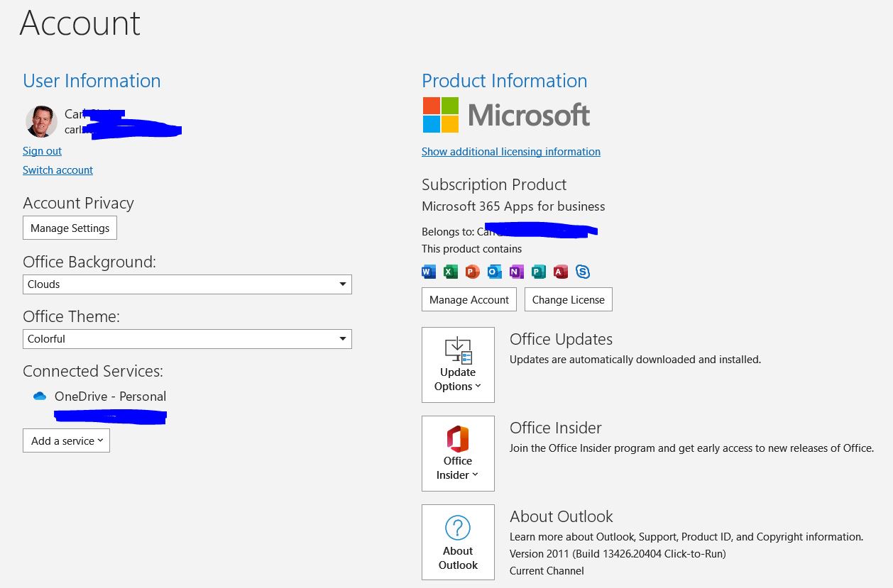Image resolution: width=893 pixels, height=588 pixels.
Task: Click the Manage Account button
Action: tap(469, 299)
